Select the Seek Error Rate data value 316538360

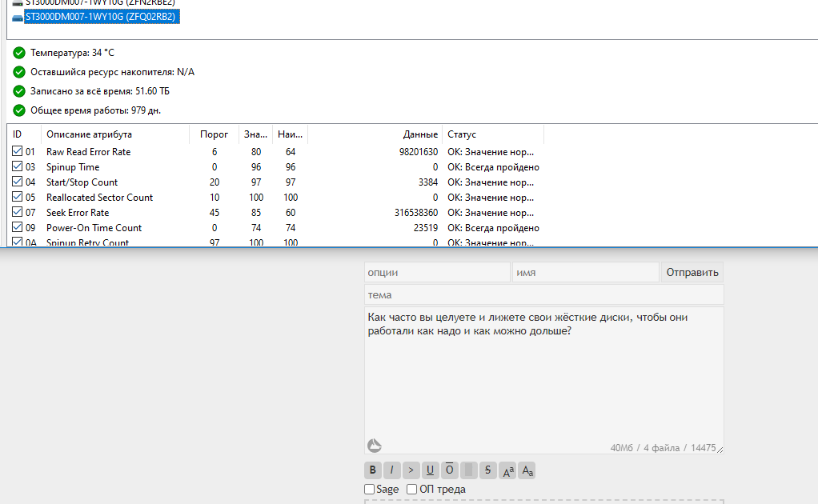tap(416, 213)
